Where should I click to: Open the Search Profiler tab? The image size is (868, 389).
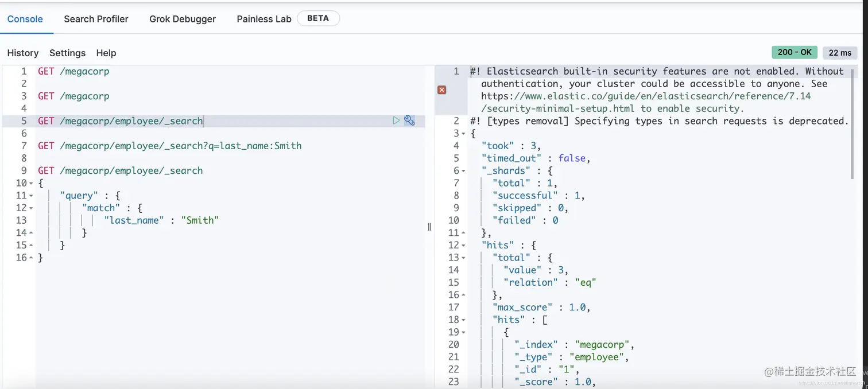96,19
